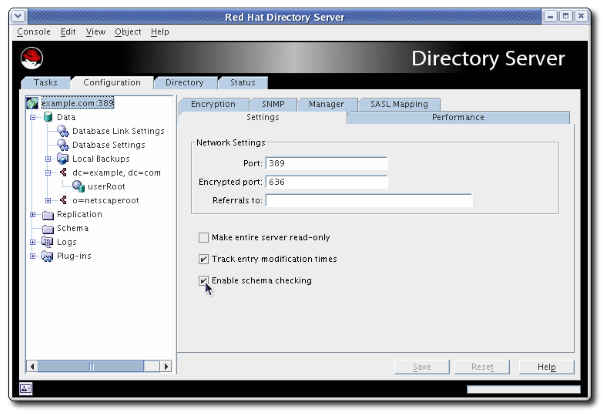
Task: Expand the o=netscaperoot node
Action: pos(48,200)
